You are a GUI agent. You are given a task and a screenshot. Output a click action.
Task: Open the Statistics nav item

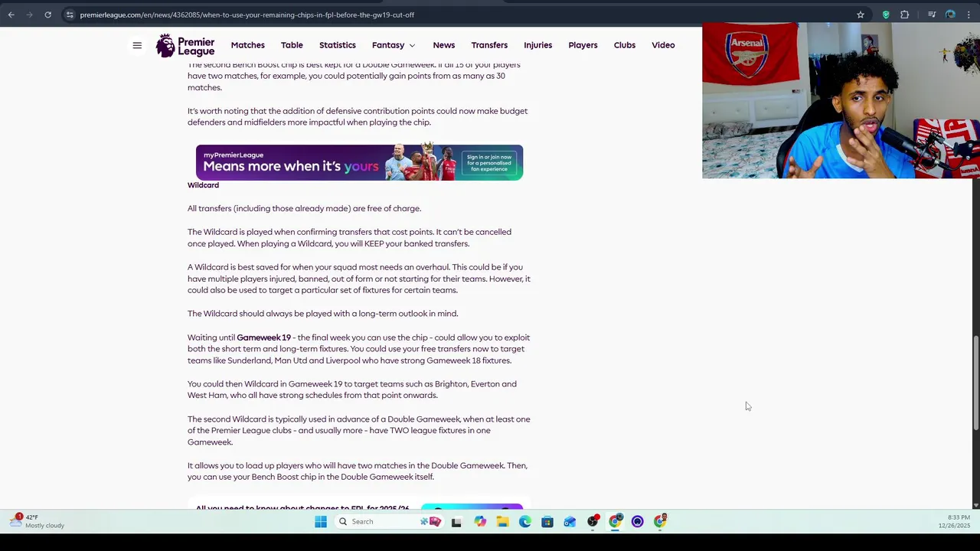pyautogui.click(x=338, y=45)
